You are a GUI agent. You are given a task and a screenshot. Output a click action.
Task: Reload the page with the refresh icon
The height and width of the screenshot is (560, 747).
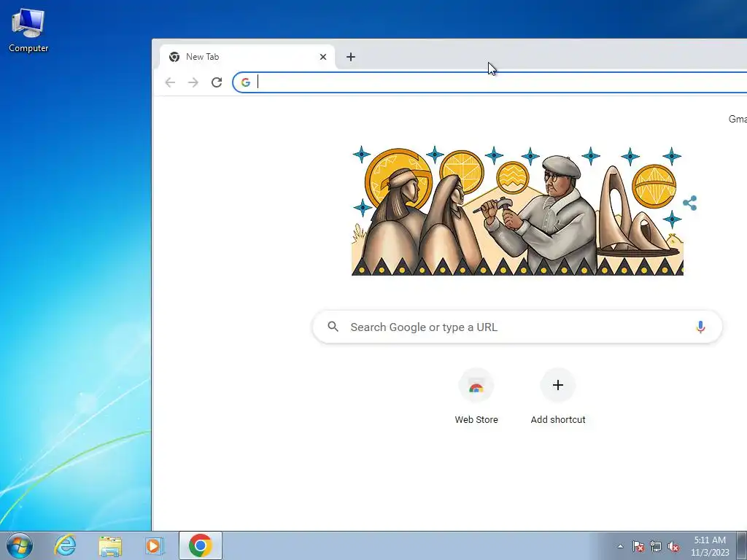(x=217, y=82)
